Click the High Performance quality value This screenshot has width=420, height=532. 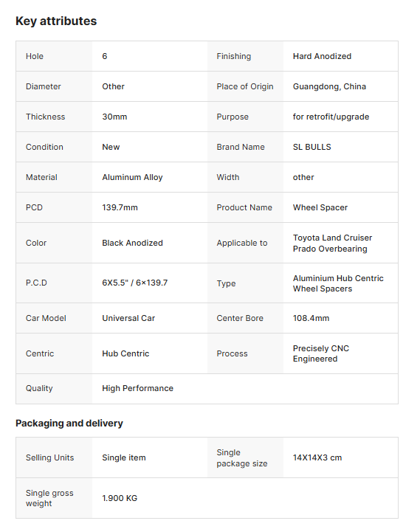pos(137,388)
